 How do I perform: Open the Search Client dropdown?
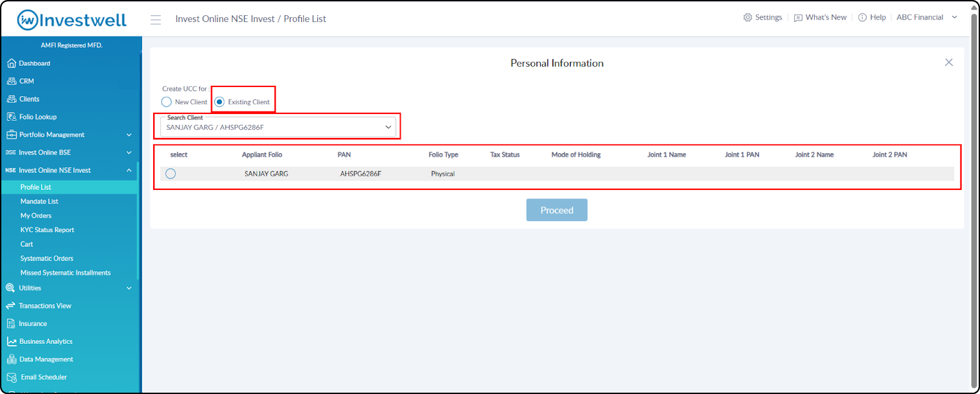tap(278, 127)
